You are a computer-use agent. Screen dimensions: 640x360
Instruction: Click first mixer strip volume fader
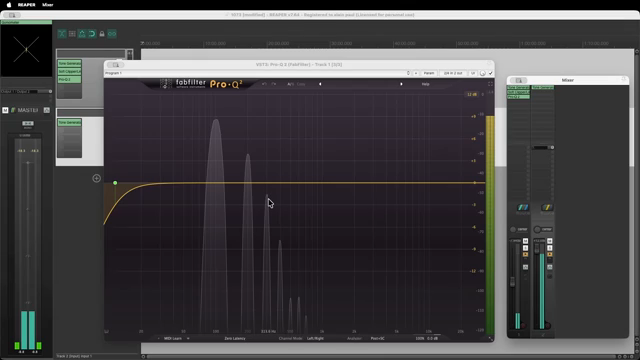point(512,281)
